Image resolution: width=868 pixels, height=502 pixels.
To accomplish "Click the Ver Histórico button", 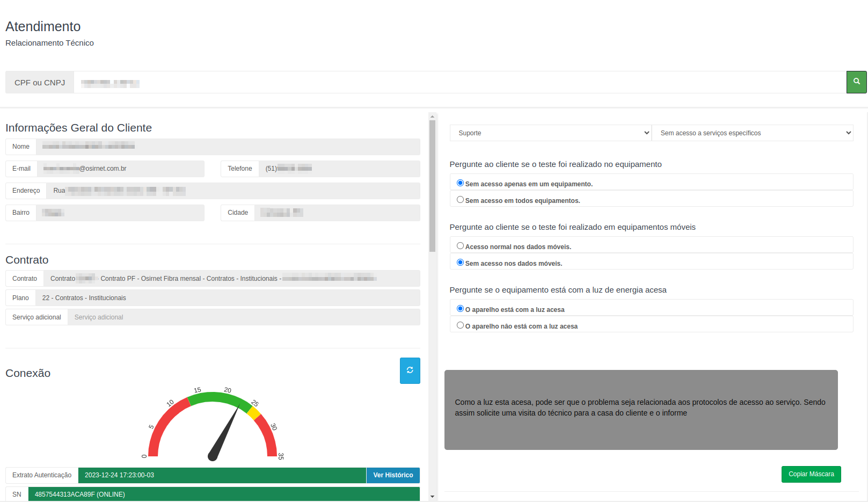I will 393,475.
